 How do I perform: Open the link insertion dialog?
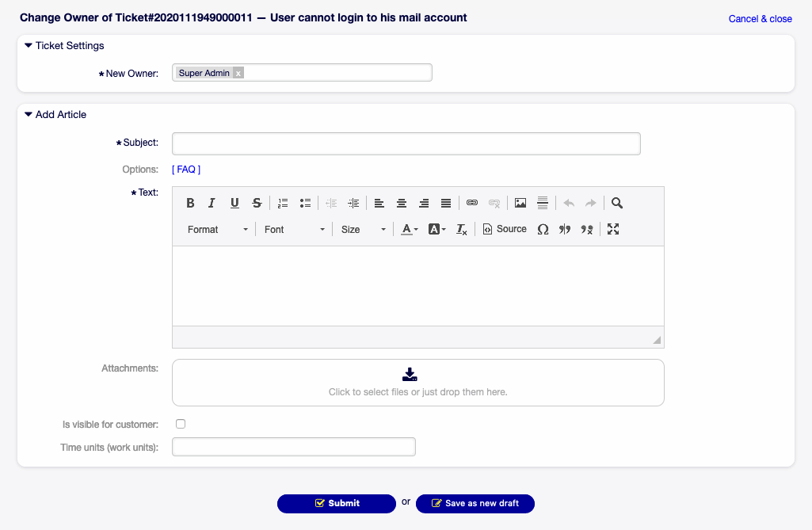472,203
